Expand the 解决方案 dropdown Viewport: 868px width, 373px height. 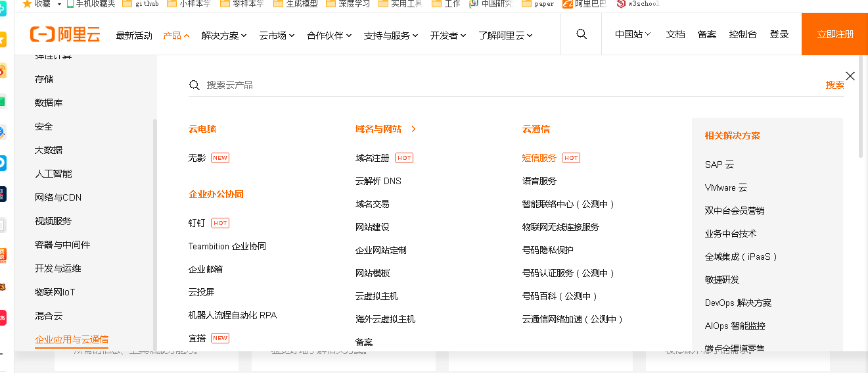pos(224,35)
